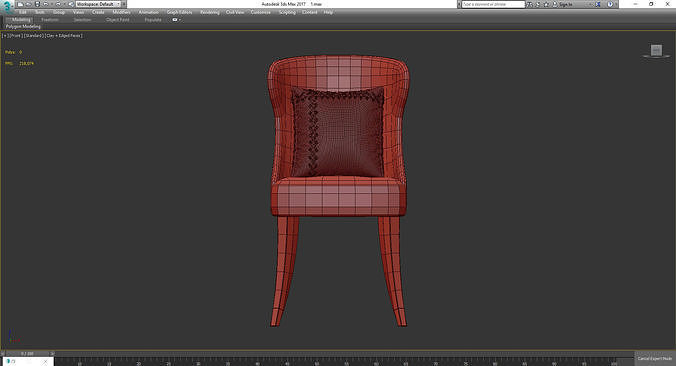Click the [Front] viewport view label

(x=16, y=36)
